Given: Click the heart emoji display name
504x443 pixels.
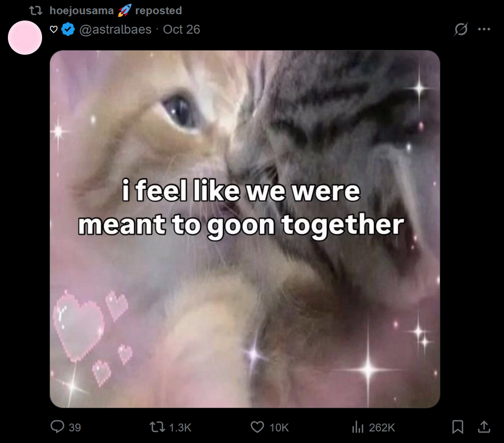Looking at the screenshot, I should click(x=54, y=29).
